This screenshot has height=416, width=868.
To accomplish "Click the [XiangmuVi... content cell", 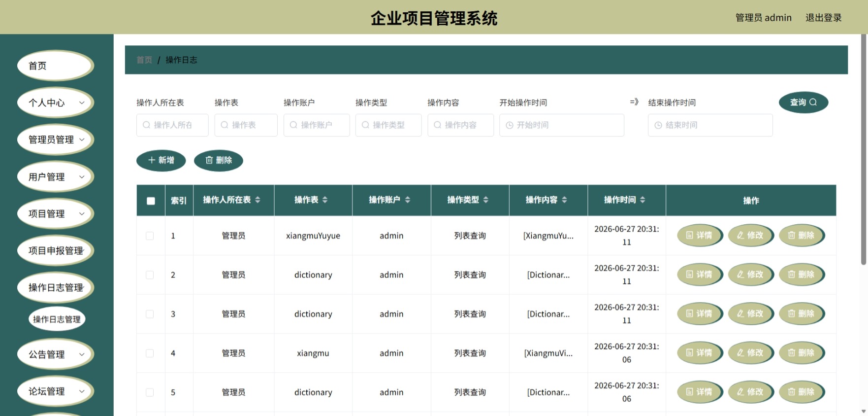I will tap(548, 353).
